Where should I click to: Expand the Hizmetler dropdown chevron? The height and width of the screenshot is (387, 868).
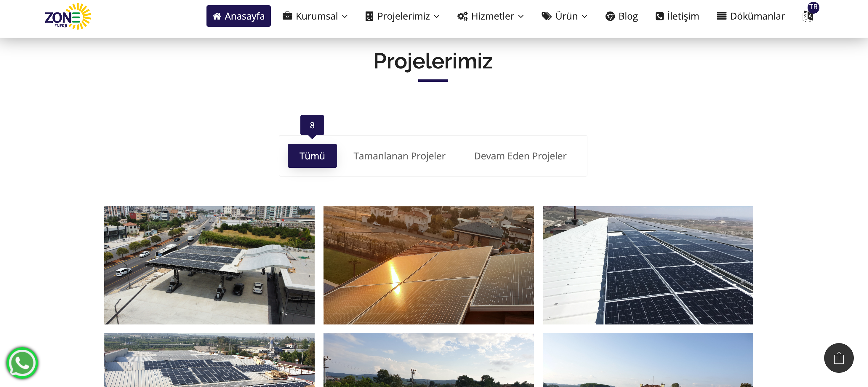click(x=521, y=17)
